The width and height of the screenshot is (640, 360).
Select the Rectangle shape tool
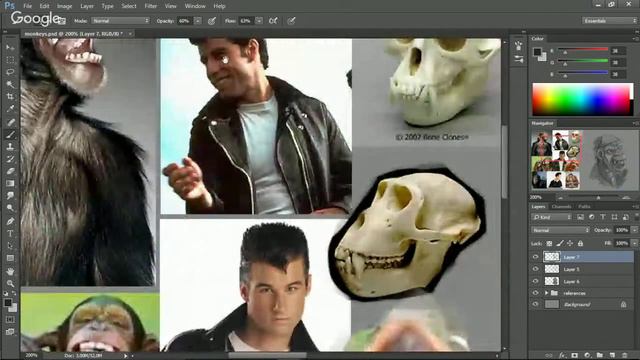(10, 258)
